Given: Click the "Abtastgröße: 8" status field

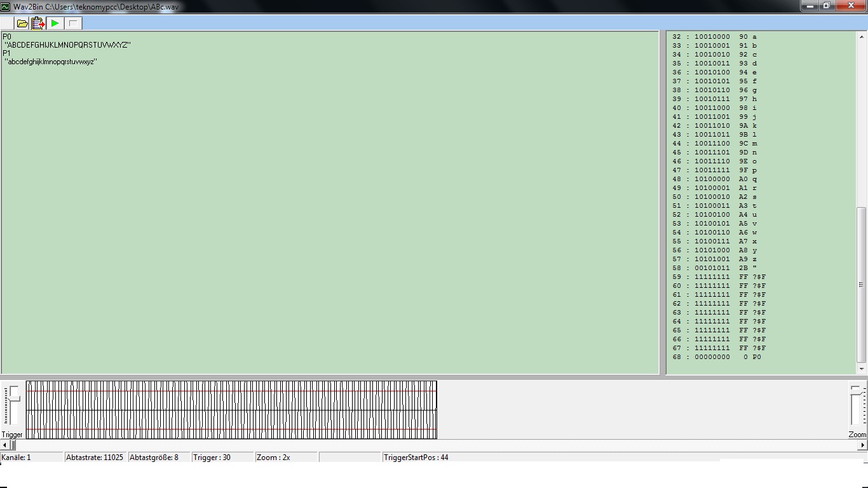Looking at the screenshot, I should [159, 457].
